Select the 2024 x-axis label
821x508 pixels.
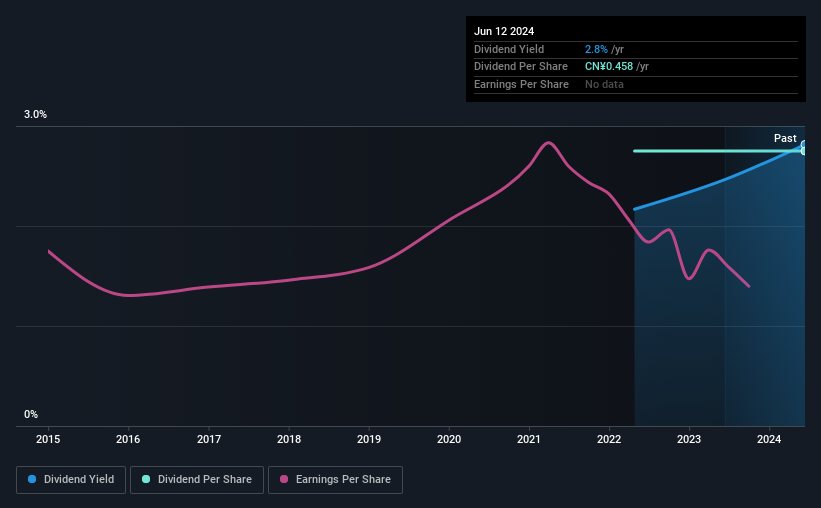pos(769,439)
